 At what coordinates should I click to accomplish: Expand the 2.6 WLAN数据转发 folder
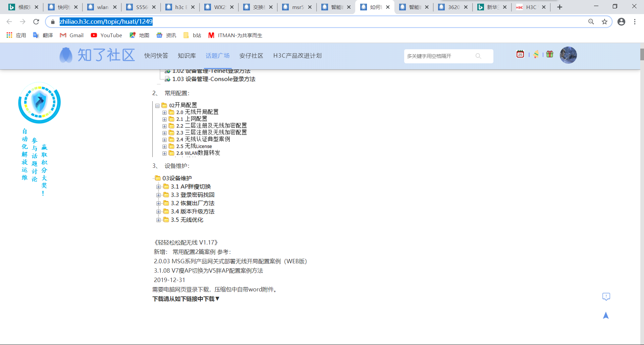tap(164, 153)
